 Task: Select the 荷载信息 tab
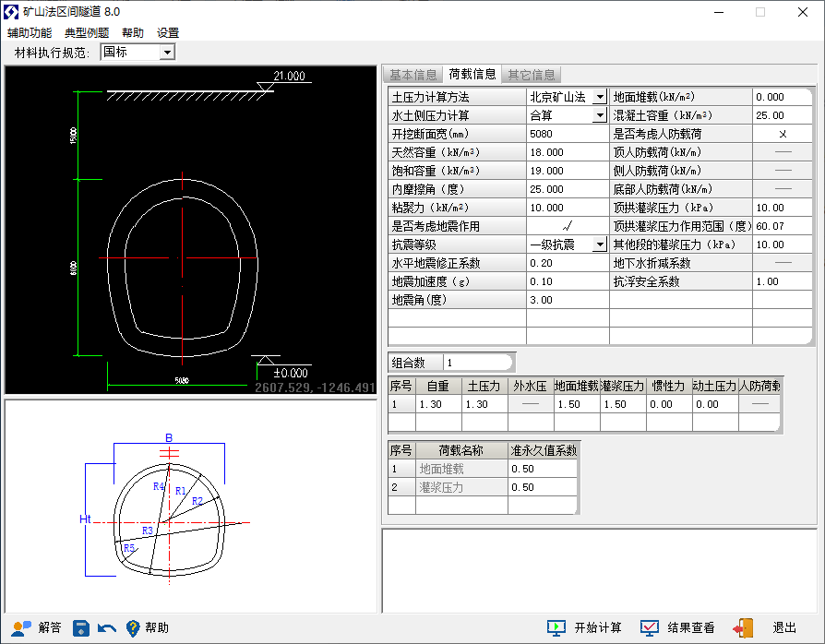(472, 74)
